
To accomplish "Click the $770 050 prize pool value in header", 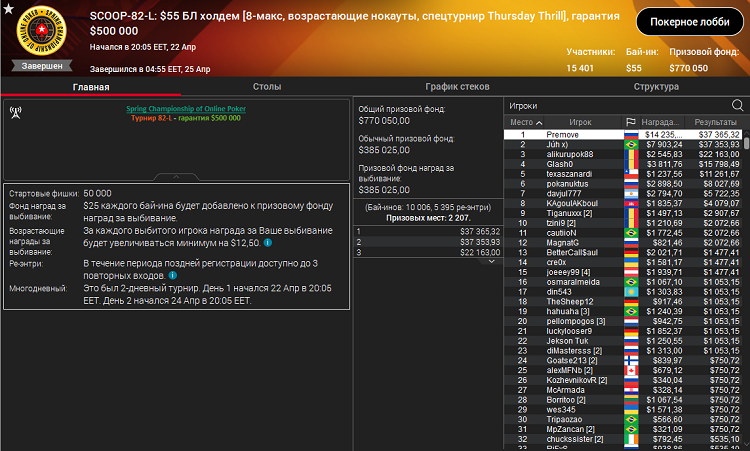I will click(x=688, y=68).
